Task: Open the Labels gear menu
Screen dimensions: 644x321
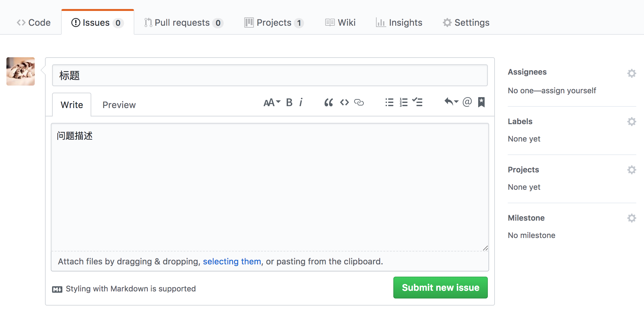Action: click(631, 122)
